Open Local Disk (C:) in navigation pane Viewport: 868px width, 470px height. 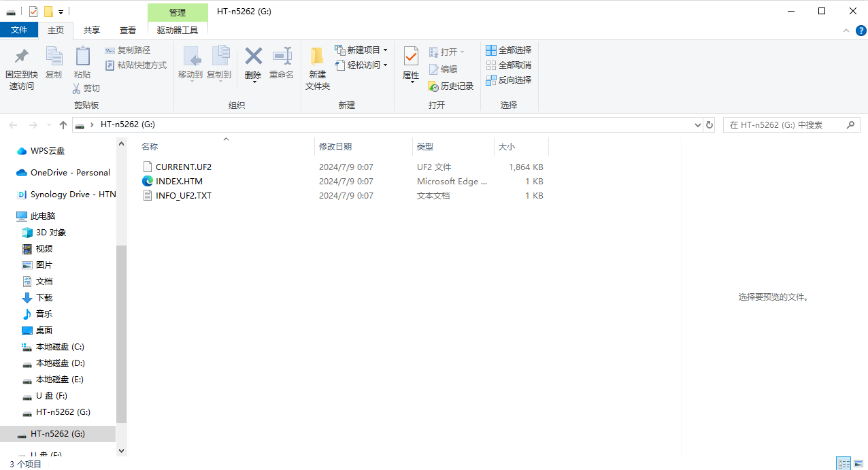tap(60, 347)
